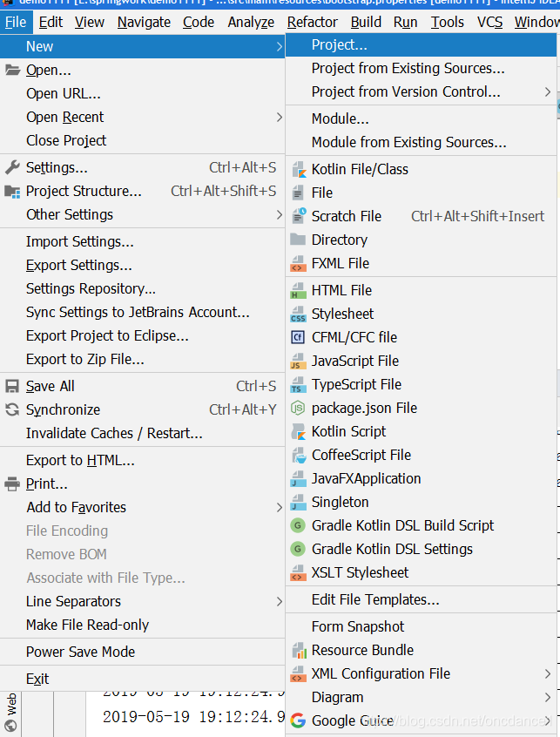The height and width of the screenshot is (737, 560).
Task: Open the Analyze menu
Action: (x=251, y=22)
